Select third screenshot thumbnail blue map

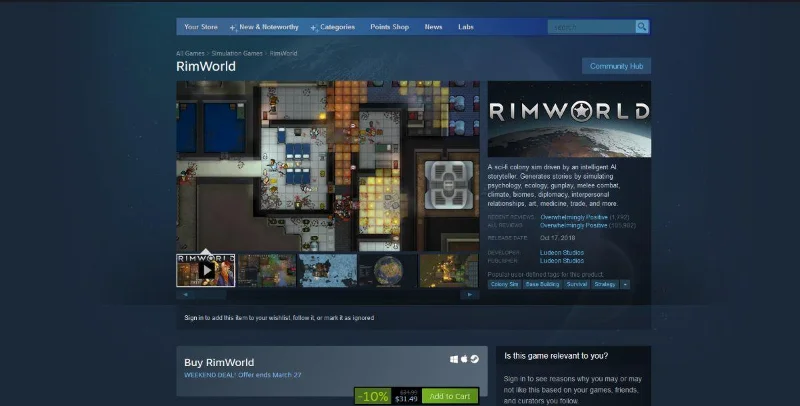pyautogui.click(x=327, y=270)
